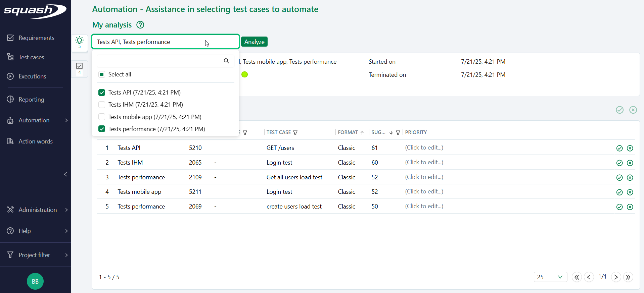Navigate to Reporting in the sidebar
Viewport: 644px width, 293px height.
click(x=31, y=100)
